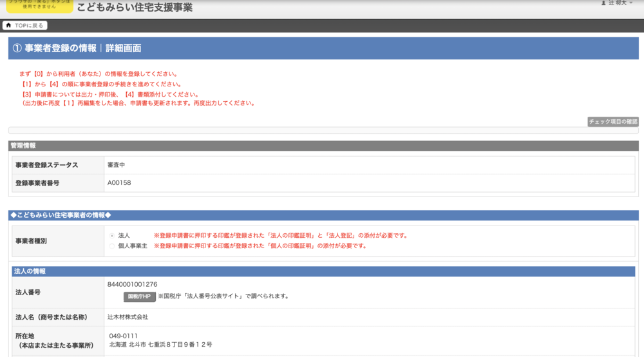
Task: Click the 法人名(商号または名称) label
Action: pyautogui.click(x=52, y=317)
